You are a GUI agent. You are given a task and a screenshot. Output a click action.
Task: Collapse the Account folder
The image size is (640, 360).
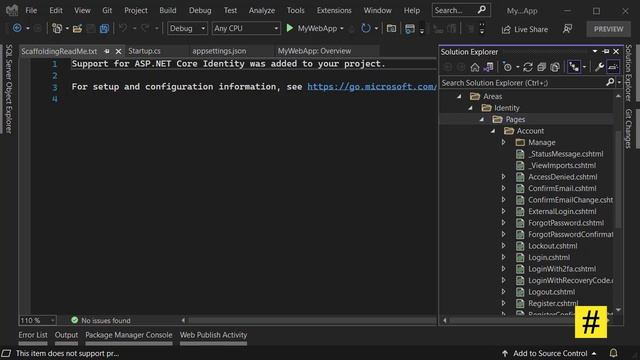(x=493, y=131)
